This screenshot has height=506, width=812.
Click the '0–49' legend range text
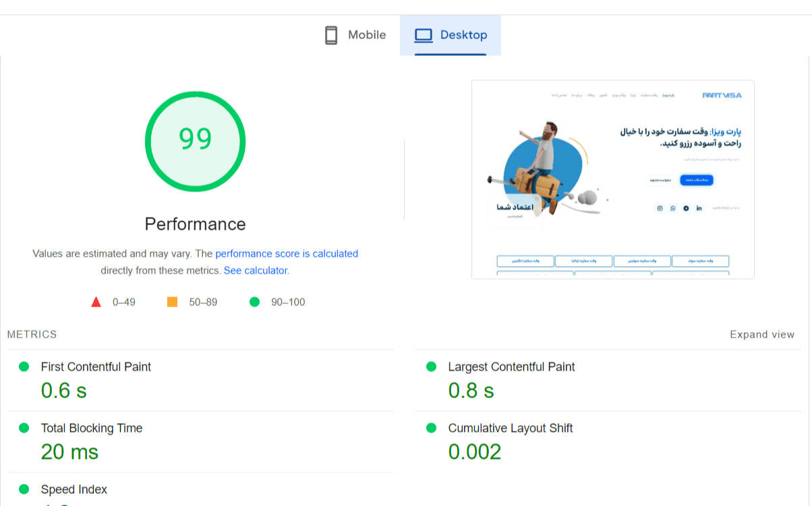click(x=124, y=303)
